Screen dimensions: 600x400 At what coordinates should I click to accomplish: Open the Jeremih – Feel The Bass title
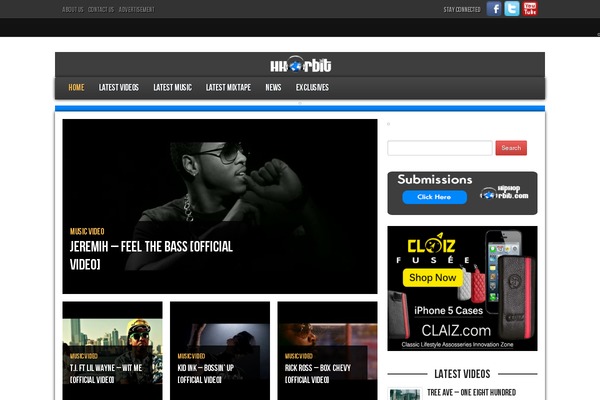pos(151,255)
